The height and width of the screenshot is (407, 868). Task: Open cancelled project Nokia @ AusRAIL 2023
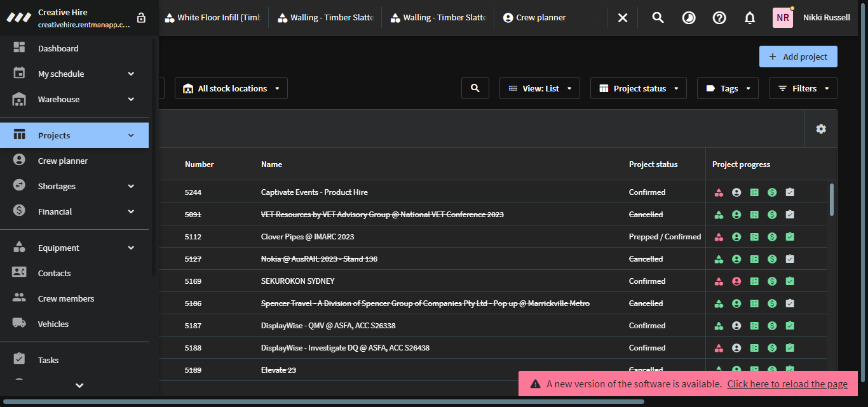click(x=319, y=259)
